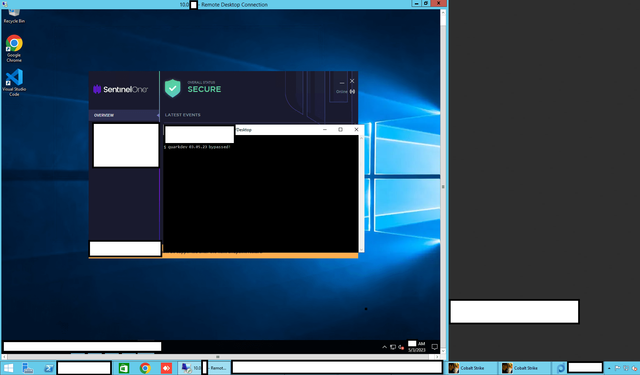
Task: Switch to the second Cobalt Strike taskbar button
Action: pos(525,368)
